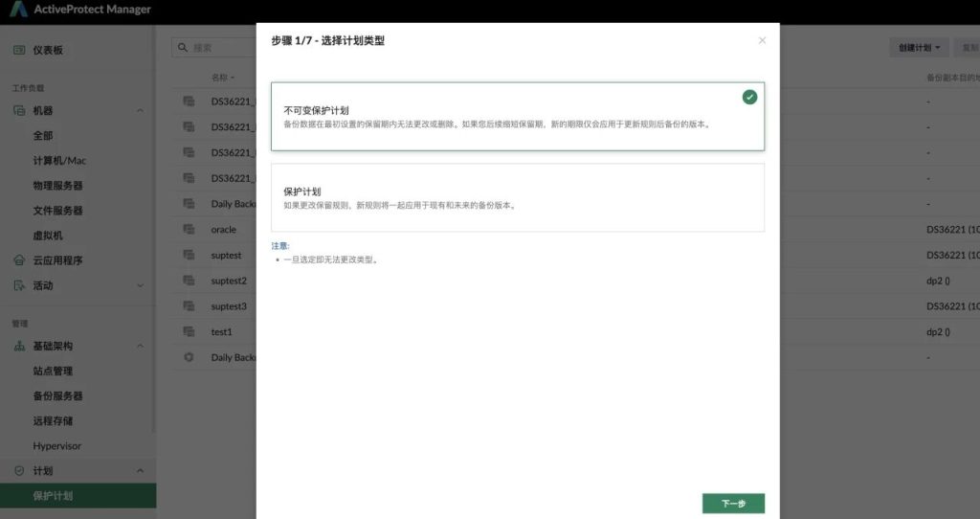The width and height of the screenshot is (980, 519).
Task: Click the 活动 activity icon in sidebar
Action: 19,285
